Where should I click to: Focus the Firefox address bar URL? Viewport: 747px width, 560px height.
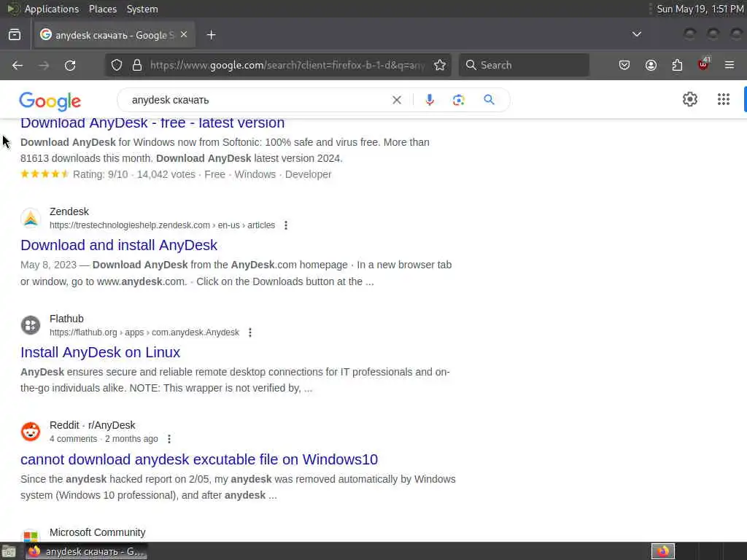point(287,65)
